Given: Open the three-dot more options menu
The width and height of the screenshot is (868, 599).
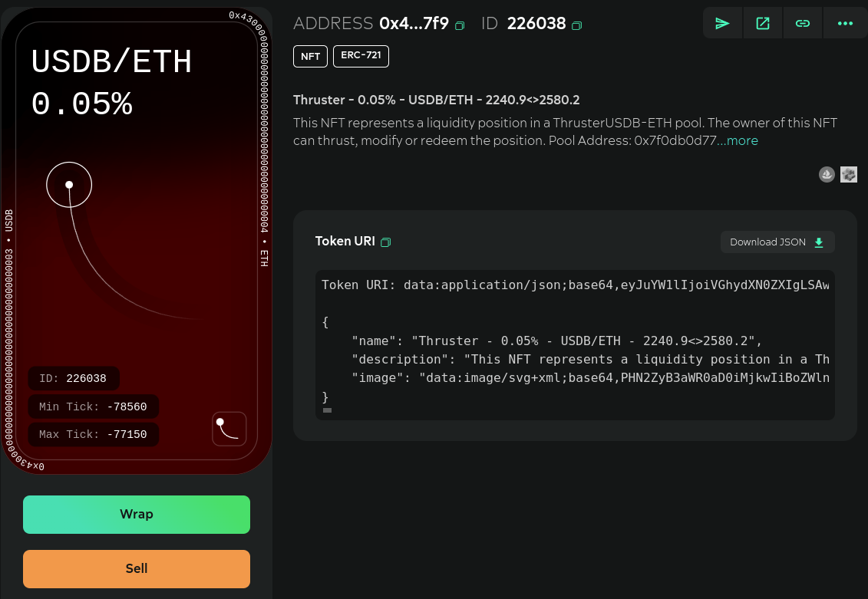Looking at the screenshot, I should [x=845, y=23].
